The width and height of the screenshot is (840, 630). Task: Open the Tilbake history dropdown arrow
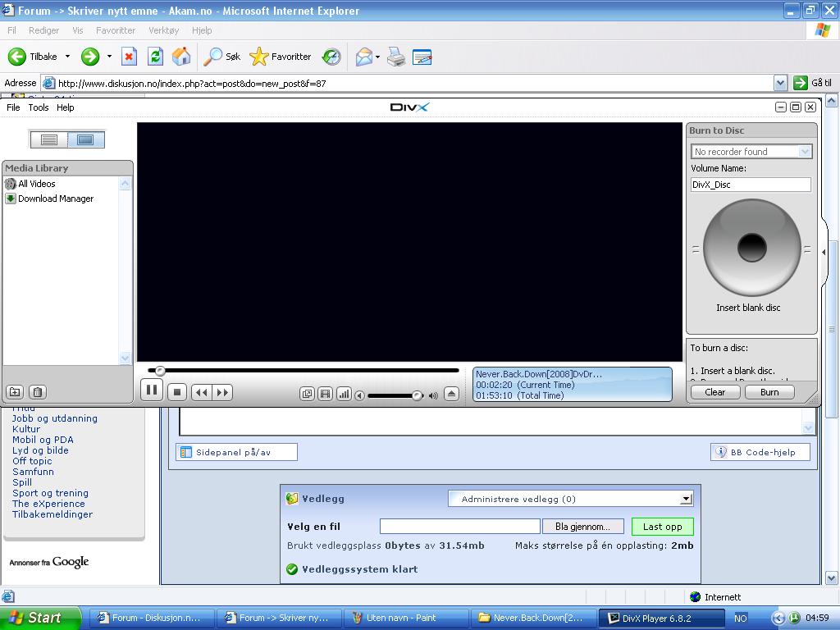coord(67,57)
